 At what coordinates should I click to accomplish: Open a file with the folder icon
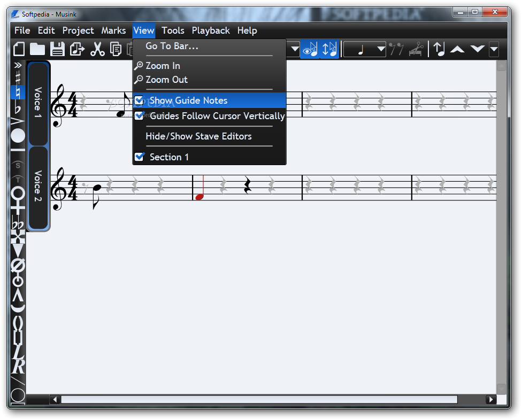tap(37, 49)
